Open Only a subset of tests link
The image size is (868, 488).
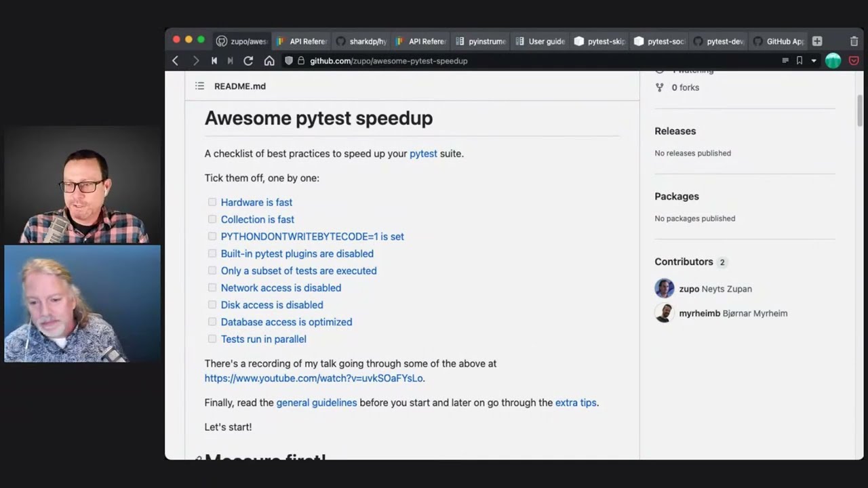[x=299, y=270]
